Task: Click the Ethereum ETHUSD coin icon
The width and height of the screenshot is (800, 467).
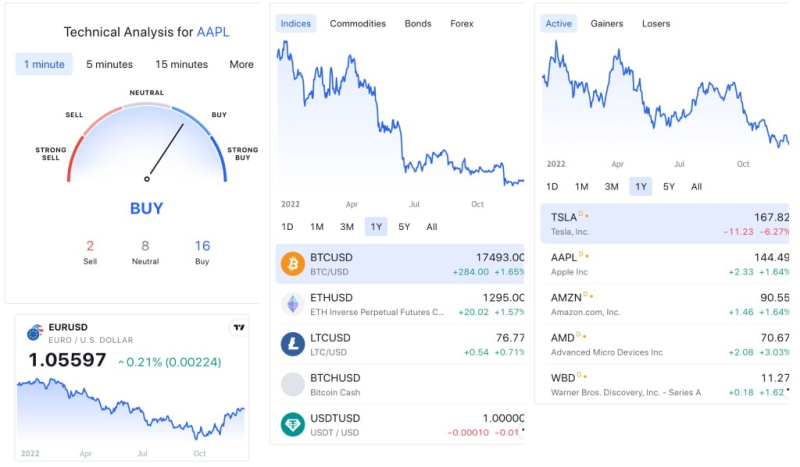Action: pos(293,304)
